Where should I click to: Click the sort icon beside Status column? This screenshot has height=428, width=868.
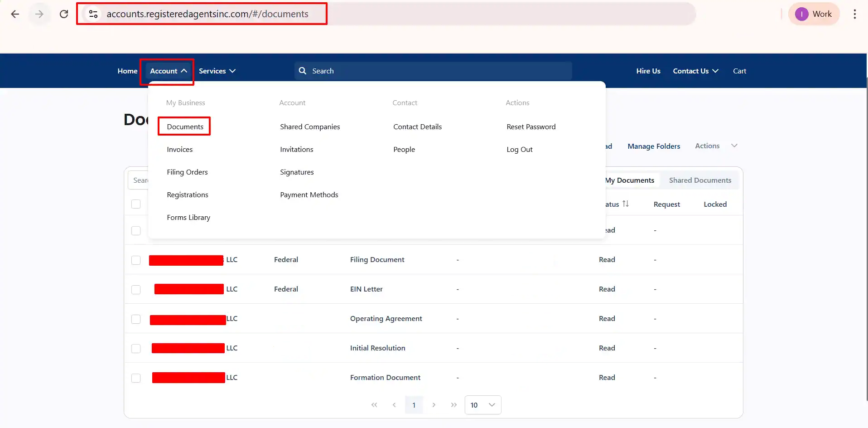pos(624,204)
